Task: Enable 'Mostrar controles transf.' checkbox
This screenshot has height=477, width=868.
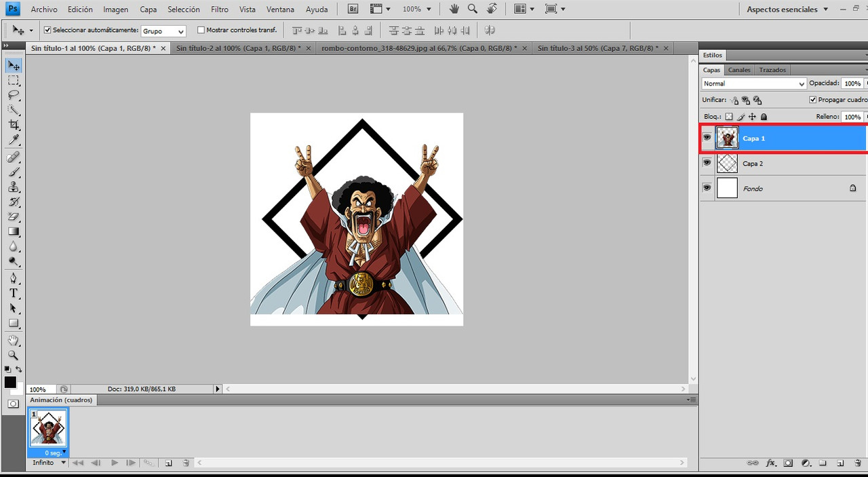Action: pyautogui.click(x=201, y=30)
